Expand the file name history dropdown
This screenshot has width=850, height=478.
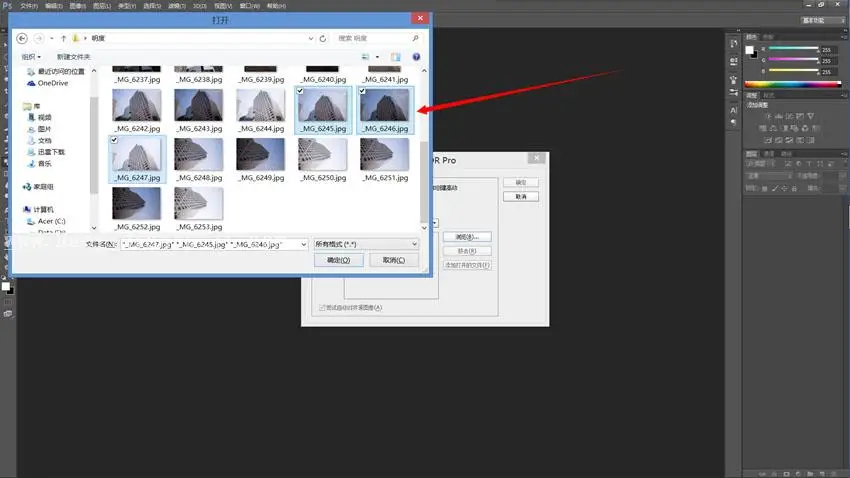pyautogui.click(x=304, y=244)
